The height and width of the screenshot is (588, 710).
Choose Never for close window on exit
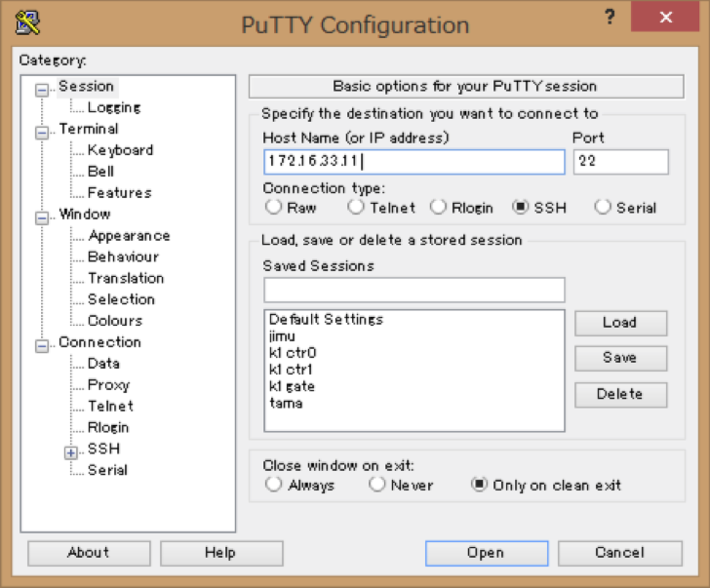(377, 485)
